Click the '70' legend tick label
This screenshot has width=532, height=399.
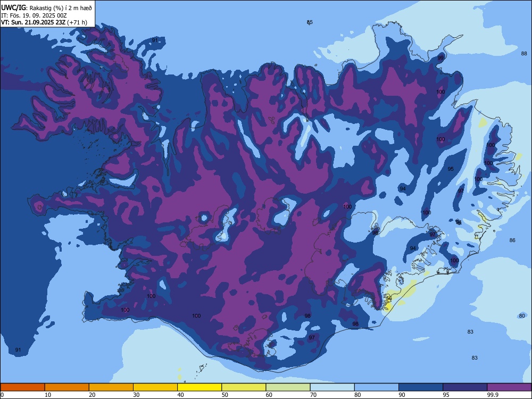click(x=313, y=395)
